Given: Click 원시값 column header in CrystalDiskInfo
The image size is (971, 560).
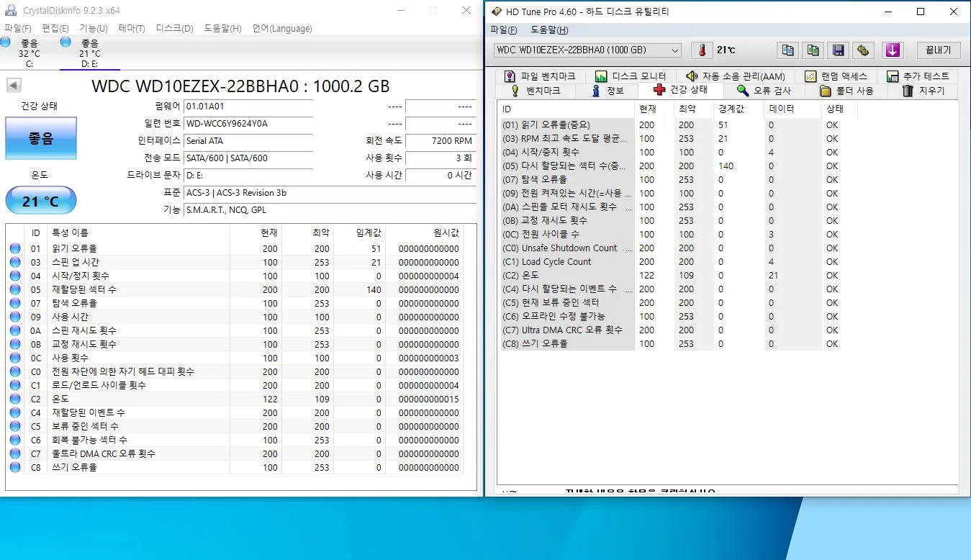Looking at the screenshot, I should pyautogui.click(x=425, y=232).
